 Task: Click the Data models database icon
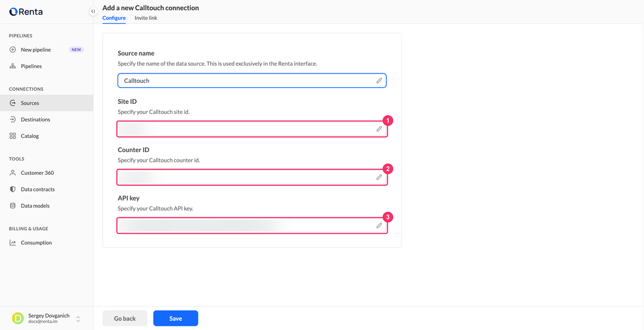pos(13,206)
